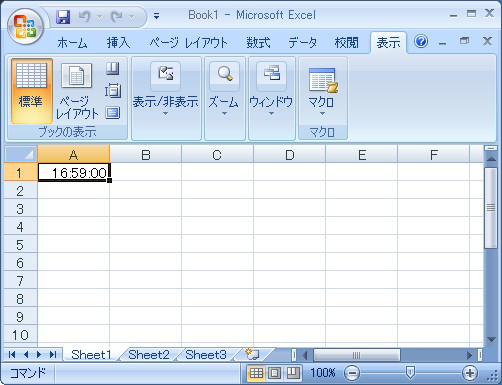Open Excel help question mark icon
Viewport: 502px width, 385px height.
421,42
